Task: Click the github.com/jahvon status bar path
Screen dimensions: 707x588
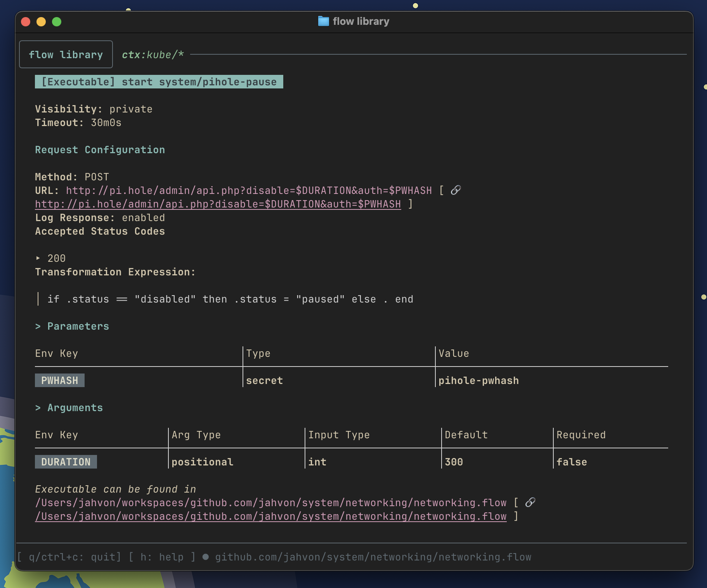Action: pos(373,557)
